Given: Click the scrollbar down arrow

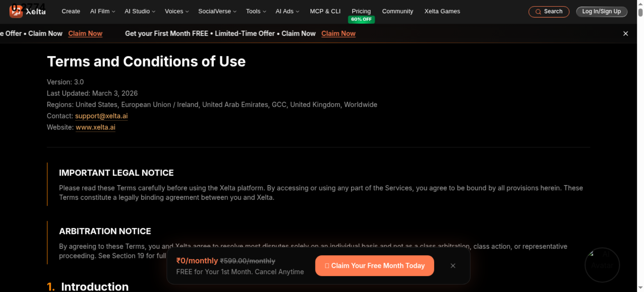Looking at the screenshot, I should click(x=640, y=287).
